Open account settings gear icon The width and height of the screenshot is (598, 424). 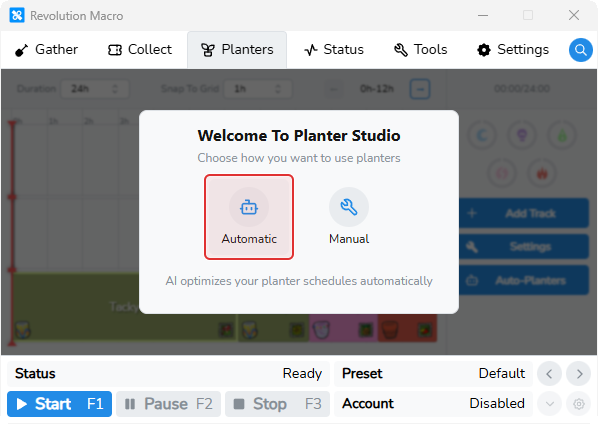point(579,403)
